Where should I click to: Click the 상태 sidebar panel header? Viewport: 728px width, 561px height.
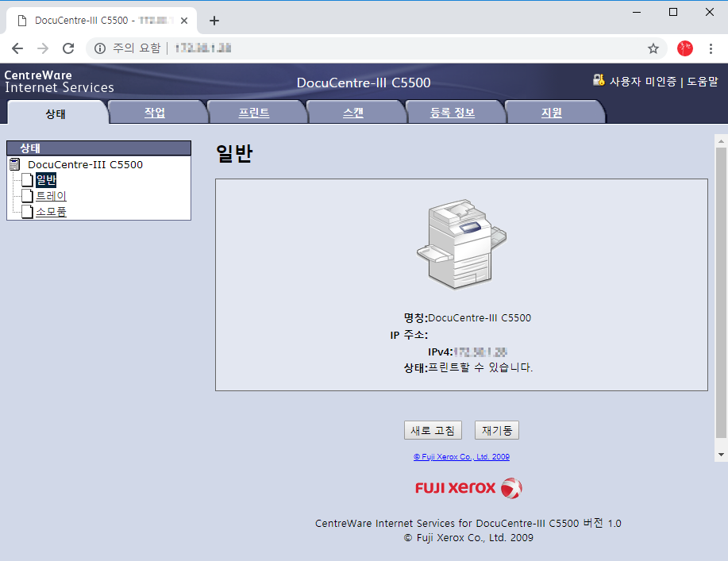tap(99, 148)
